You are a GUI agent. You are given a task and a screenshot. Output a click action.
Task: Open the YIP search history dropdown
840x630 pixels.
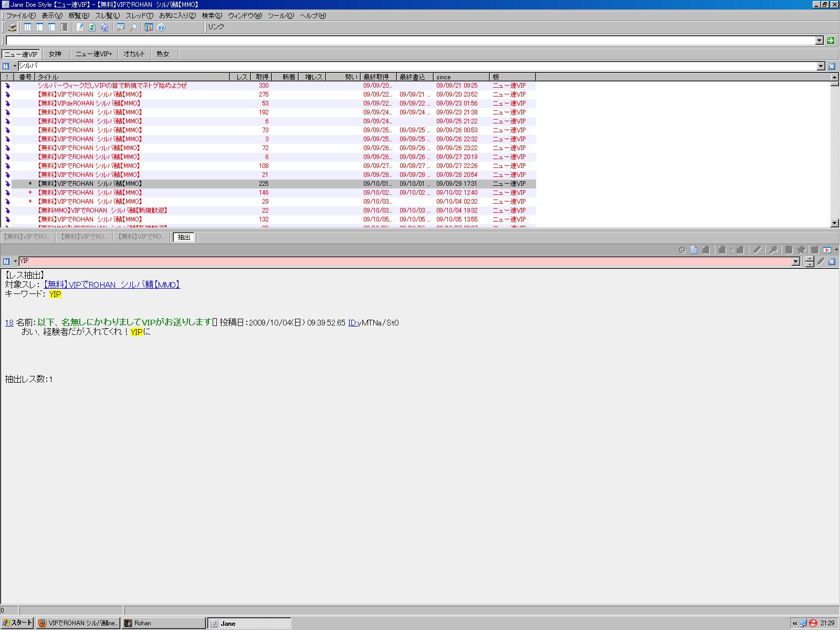796,261
